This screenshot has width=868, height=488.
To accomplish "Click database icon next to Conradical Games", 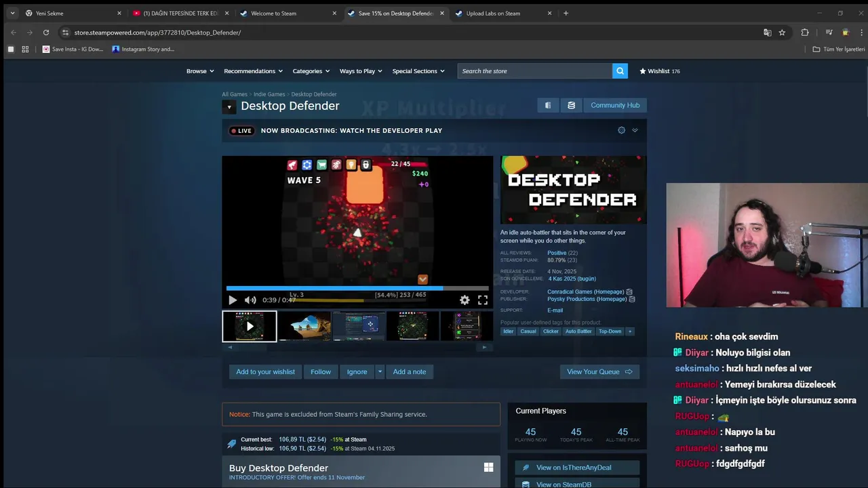I will click(x=629, y=291).
